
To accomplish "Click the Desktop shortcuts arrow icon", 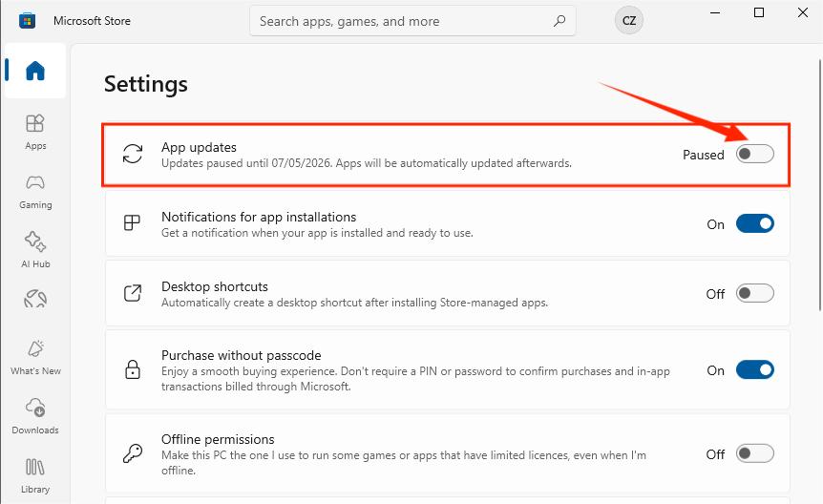I will (x=133, y=293).
